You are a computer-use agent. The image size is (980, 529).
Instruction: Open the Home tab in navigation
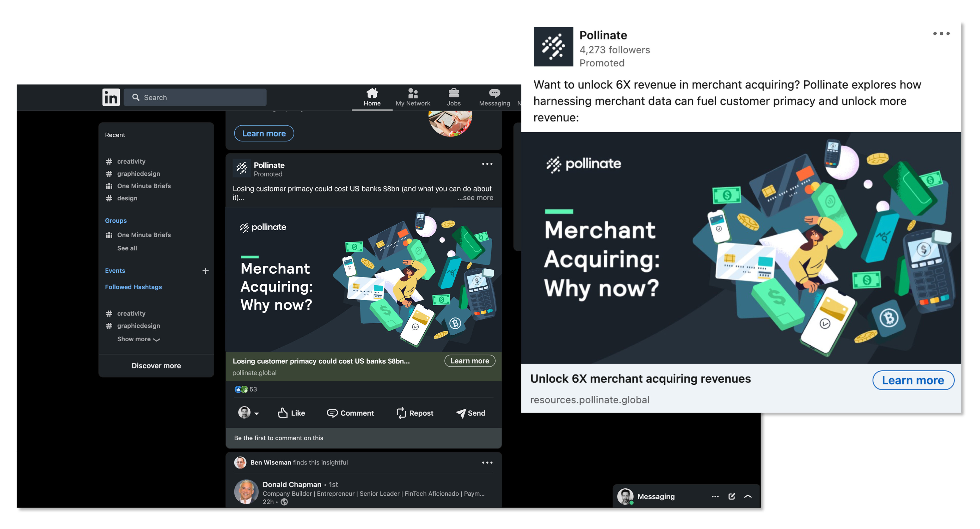coord(372,97)
